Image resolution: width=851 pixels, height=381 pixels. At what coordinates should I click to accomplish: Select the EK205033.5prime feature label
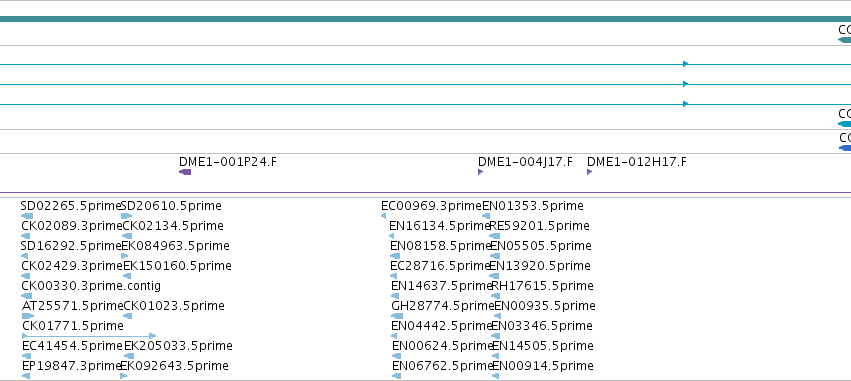[x=178, y=346]
